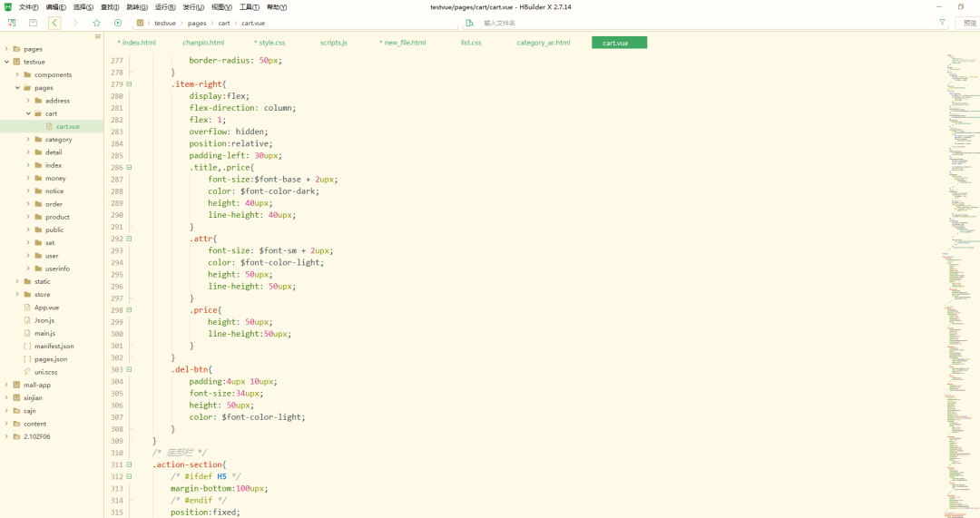Click the project icon in breadcrumb bar

click(140, 23)
